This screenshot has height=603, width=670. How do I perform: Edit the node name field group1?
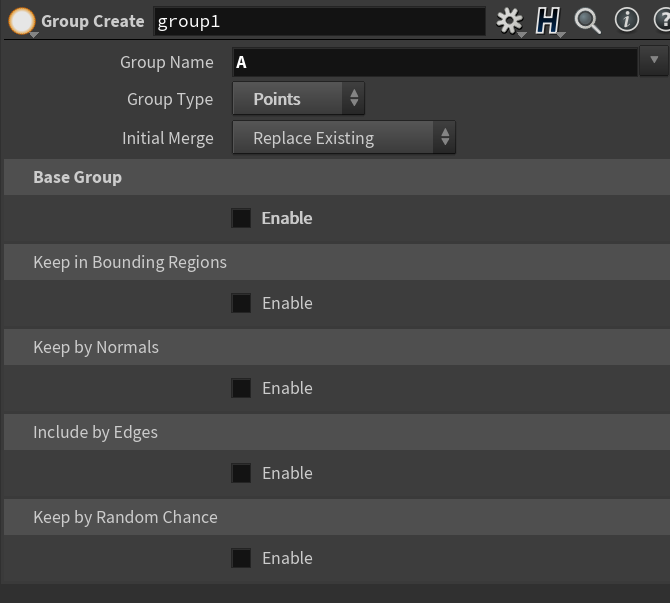click(x=319, y=21)
